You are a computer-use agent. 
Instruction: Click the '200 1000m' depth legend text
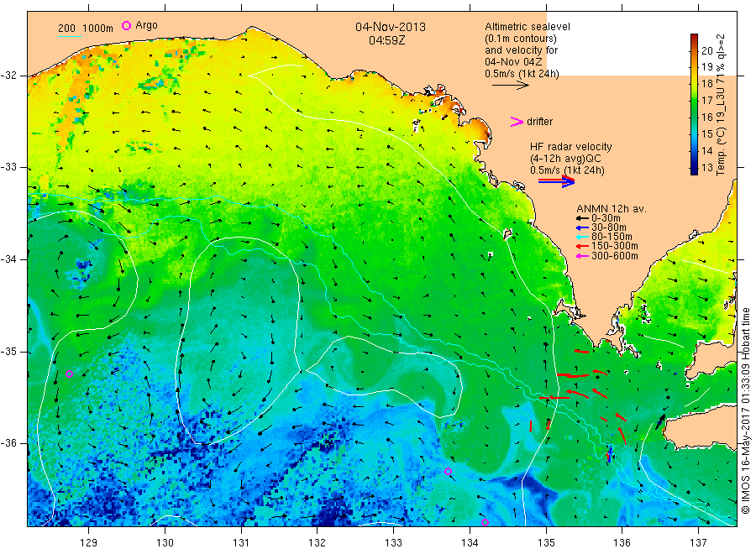click(86, 29)
